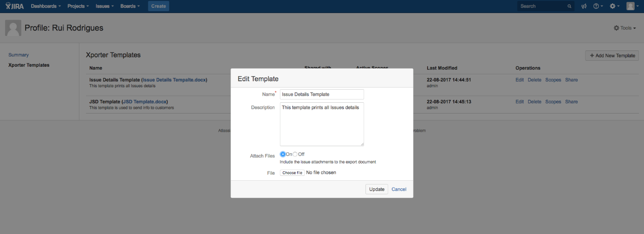
Task: Click the feedback megaphone icon
Action: (x=584, y=6)
